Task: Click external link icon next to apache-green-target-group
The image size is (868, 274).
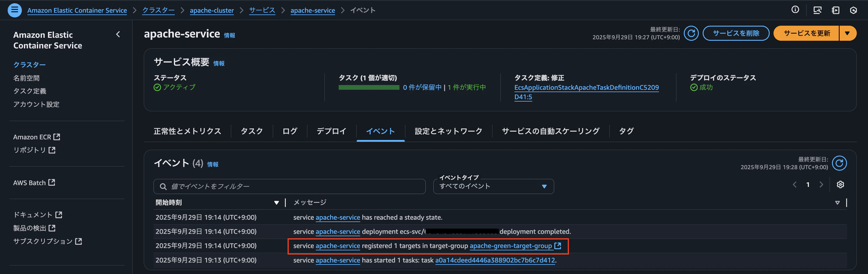Action: [x=558, y=246]
